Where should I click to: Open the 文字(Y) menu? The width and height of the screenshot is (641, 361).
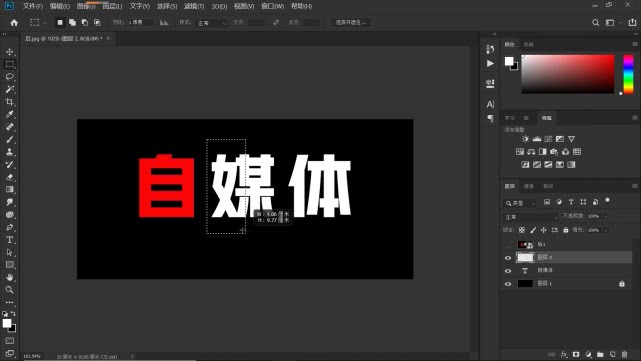click(140, 6)
